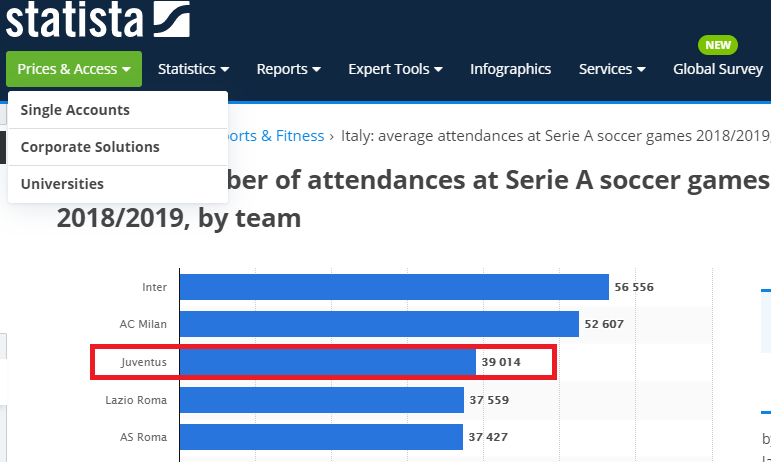Select Universities from the dropdown
The image size is (771, 462).
pos(62,184)
